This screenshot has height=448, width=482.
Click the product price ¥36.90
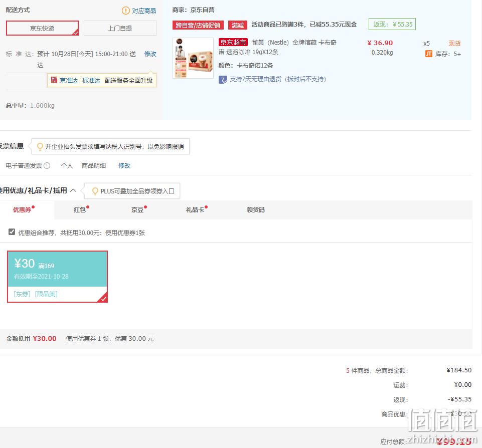point(380,43)
